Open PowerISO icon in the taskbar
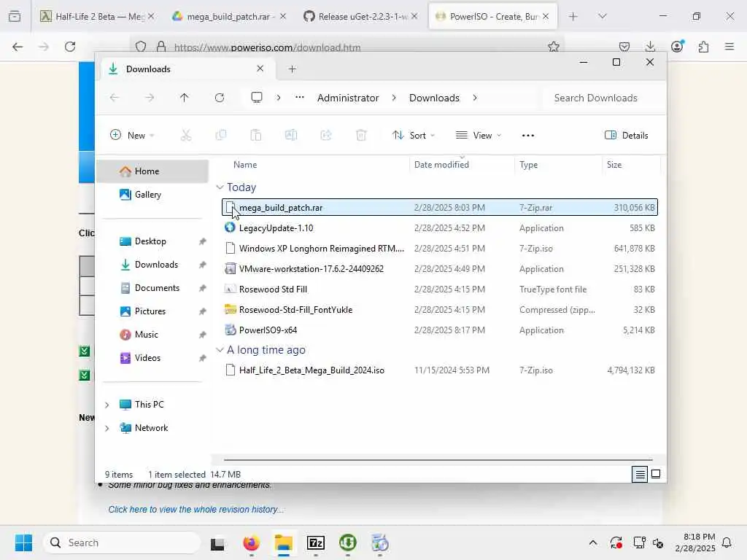Viewport: 747px width, 560px height. coord(379,542)
